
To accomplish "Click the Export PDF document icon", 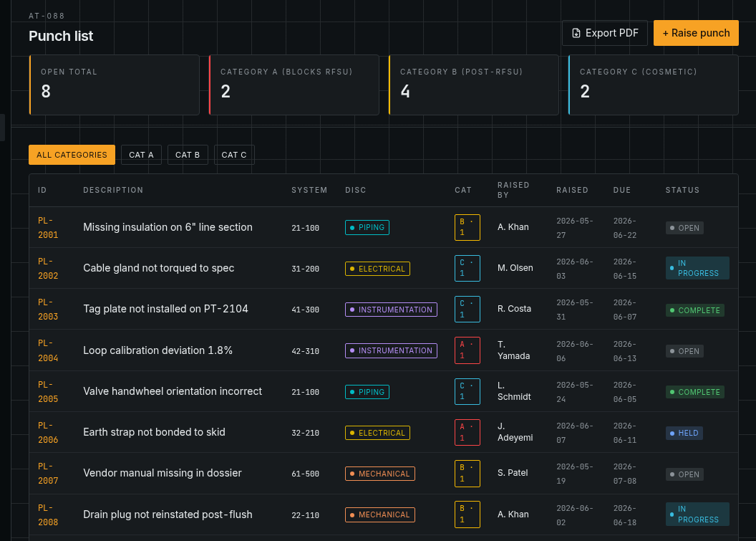I will (x=576, y=33).
